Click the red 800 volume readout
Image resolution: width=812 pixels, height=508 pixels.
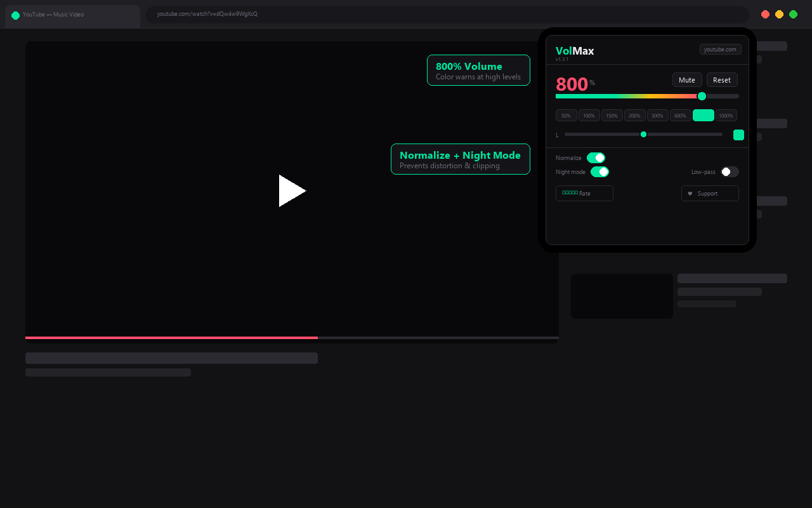pos(572,84)
